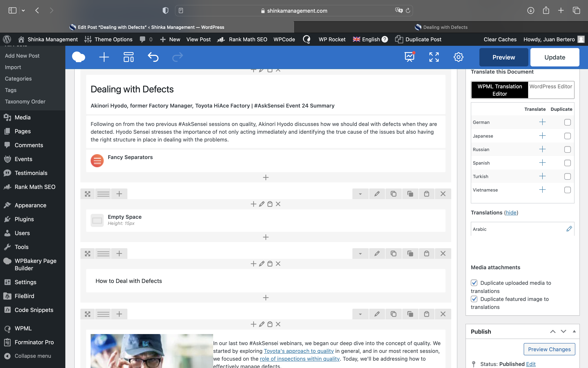Undo last change in WPBakery toolbar
Viewport: 588px width, 368px height.
coord(153,57)
